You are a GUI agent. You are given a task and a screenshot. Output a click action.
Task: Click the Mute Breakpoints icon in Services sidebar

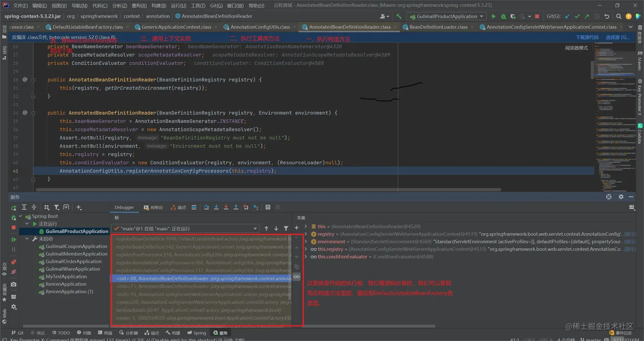pyautogui.click(x=14, y=272)
